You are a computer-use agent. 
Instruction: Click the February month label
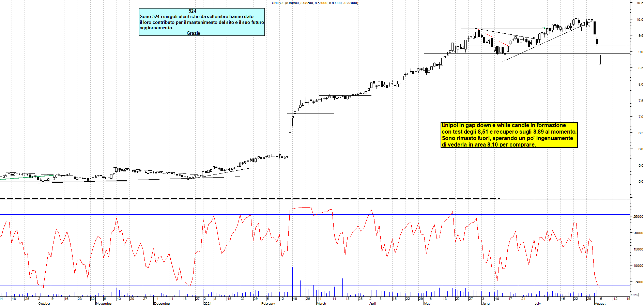[268, 303]
